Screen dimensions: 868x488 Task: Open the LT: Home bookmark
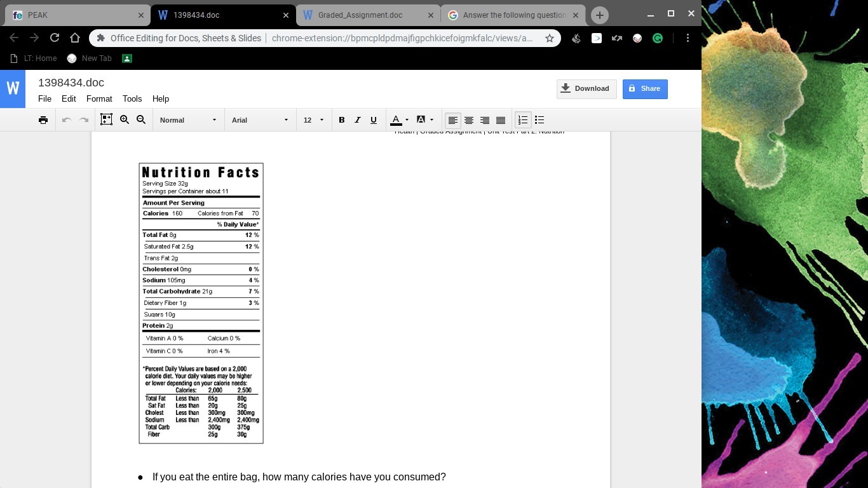(34, 58)
